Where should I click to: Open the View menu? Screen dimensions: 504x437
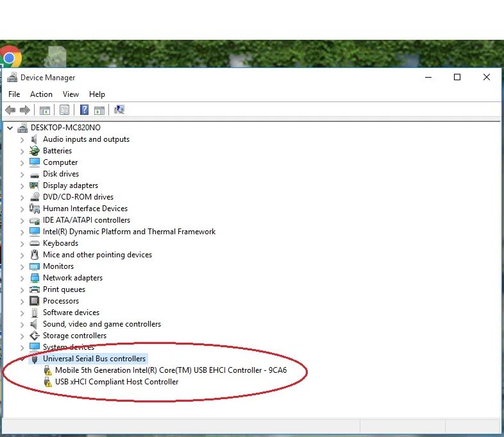71,94
